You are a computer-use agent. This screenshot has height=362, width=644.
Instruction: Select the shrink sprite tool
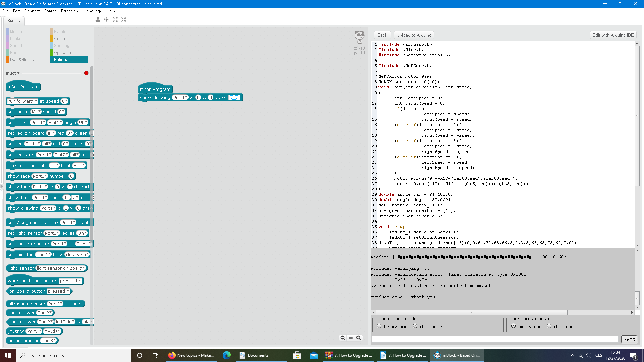(x=124, y=20)
